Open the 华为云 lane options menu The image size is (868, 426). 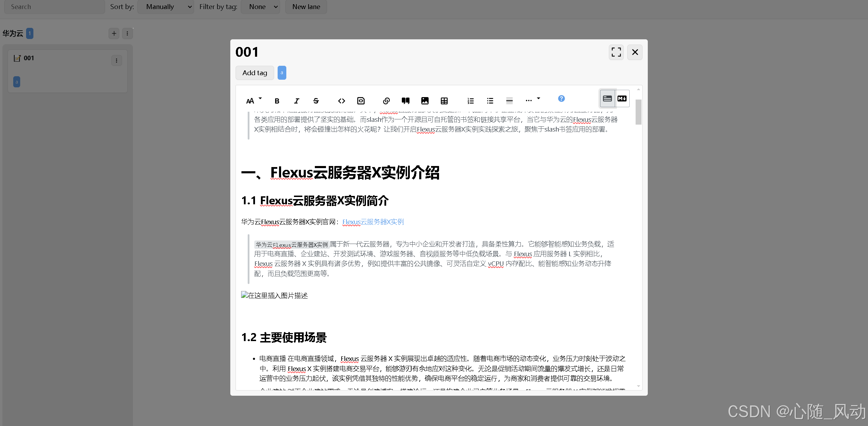point(127,33)
